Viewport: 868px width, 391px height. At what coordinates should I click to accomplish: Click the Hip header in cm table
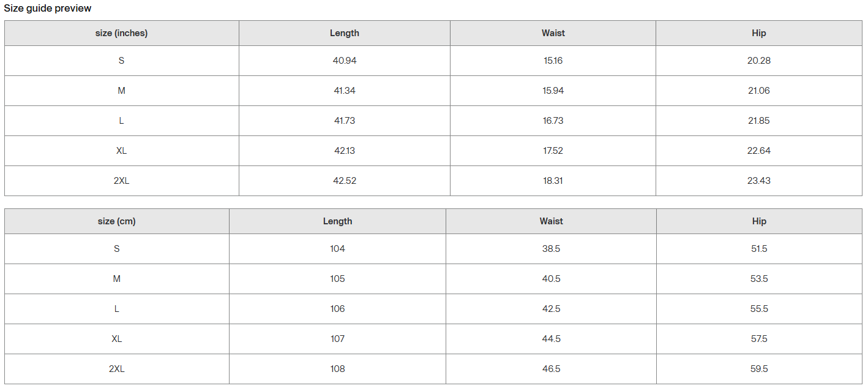(x=759, y=221)
